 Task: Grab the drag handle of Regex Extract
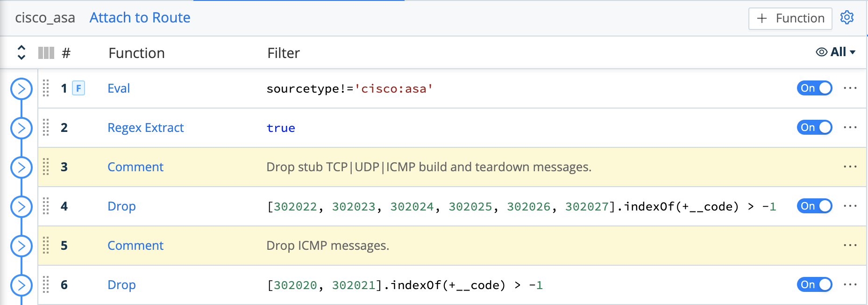(46, 128)
